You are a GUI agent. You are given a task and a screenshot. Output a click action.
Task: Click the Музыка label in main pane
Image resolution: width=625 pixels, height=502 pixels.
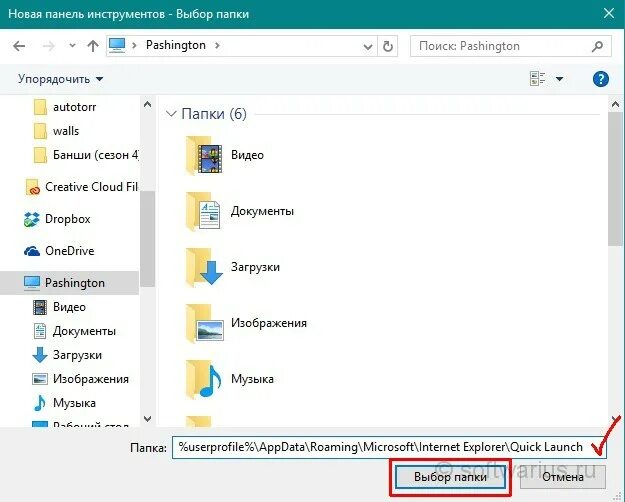coord(252,378)
